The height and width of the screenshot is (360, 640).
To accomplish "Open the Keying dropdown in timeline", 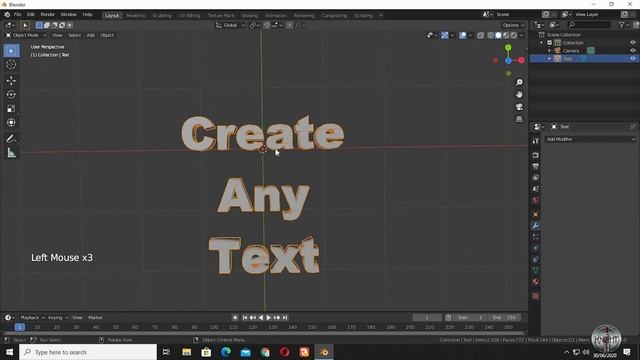I will pyautogui.click(x=58, y=318).
